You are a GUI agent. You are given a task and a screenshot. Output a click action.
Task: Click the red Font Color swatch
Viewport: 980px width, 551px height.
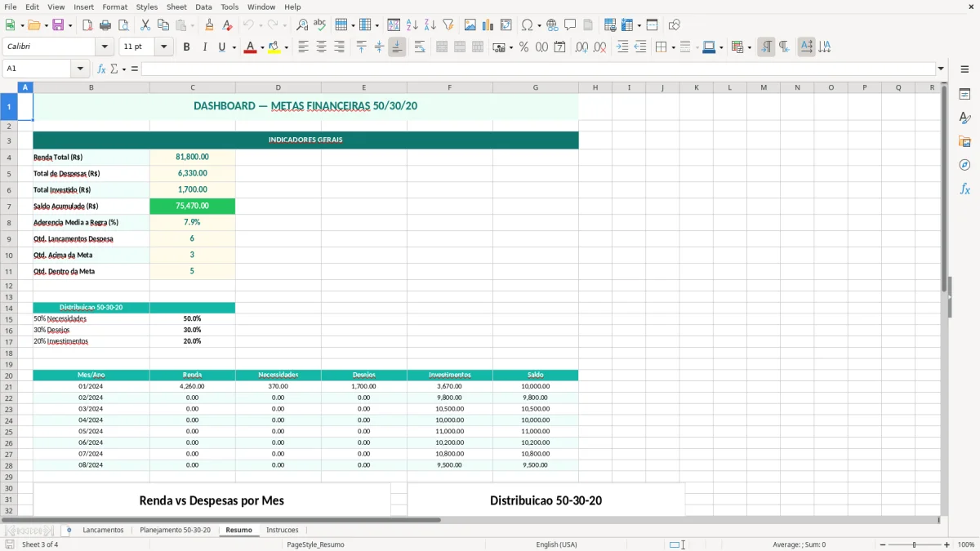pyautogui.click(x=249, y=47)
